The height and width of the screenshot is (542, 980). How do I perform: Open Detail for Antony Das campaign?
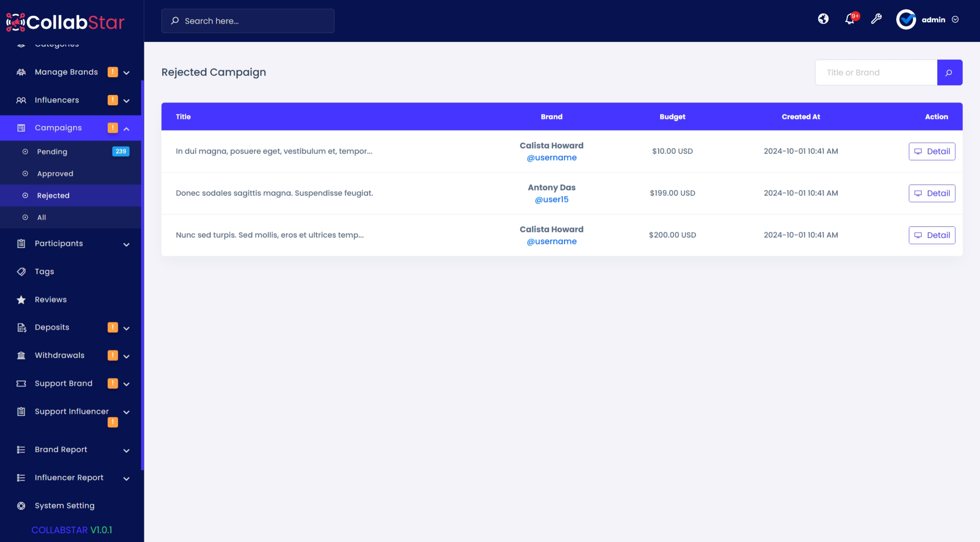(x=932, y=193)
